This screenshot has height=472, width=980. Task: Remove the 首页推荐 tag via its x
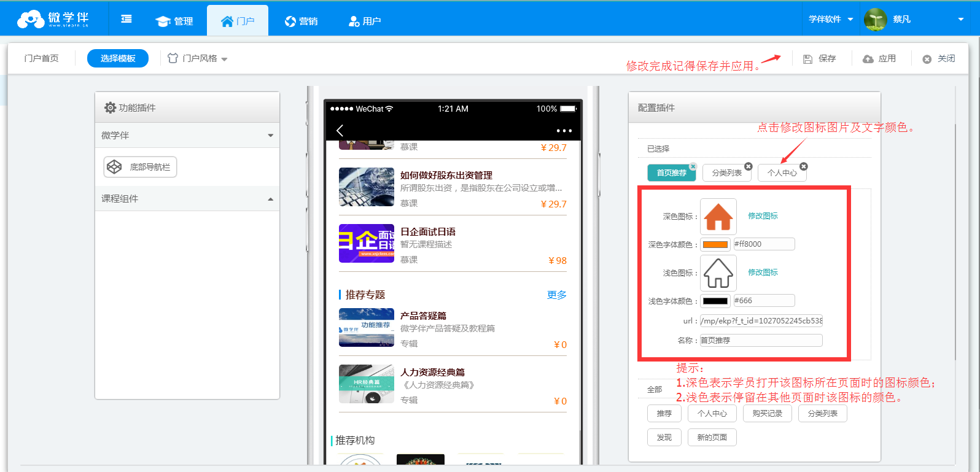[693, 166]
